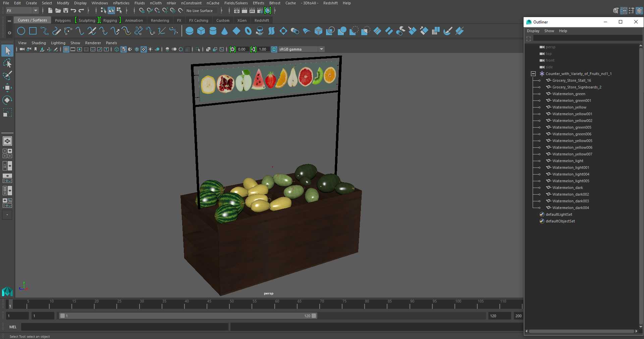
Task: Choose the Pencil Curve tool
Action: (x=56, y=31)
